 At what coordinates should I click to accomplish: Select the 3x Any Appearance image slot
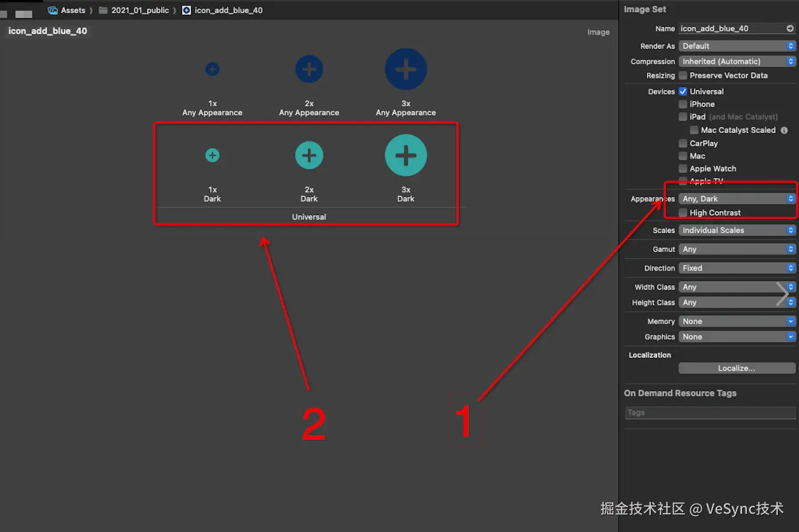pyautogui.click(x=406, y=69)
